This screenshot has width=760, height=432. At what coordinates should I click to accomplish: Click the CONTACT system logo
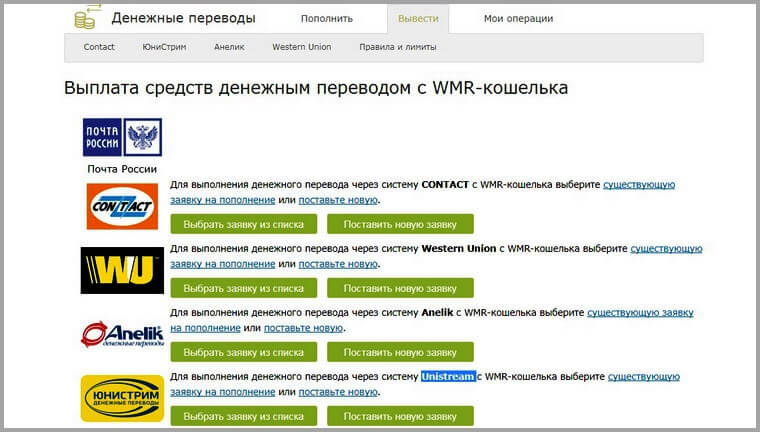[x=122, y=207]
